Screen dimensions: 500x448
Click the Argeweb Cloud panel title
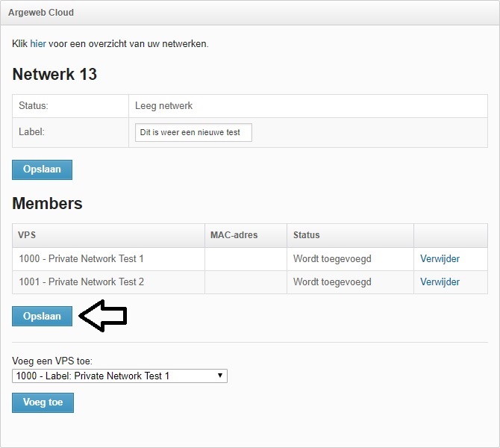(41, 13)
